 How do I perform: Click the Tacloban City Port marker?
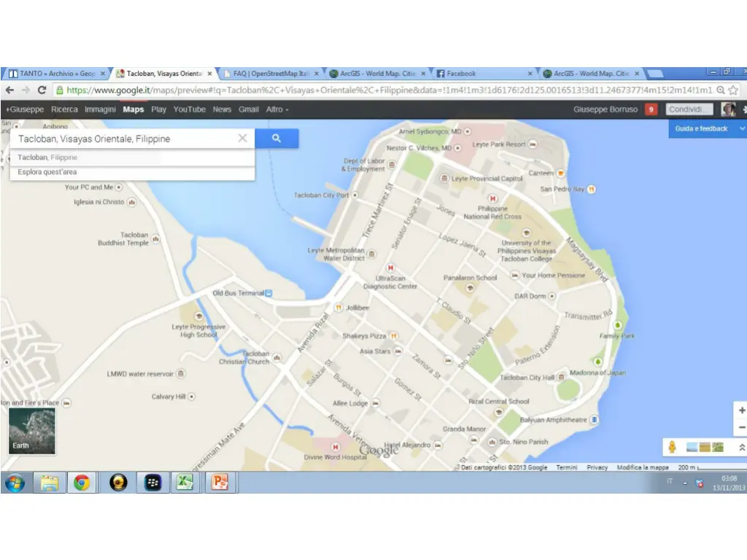(355, 195)
